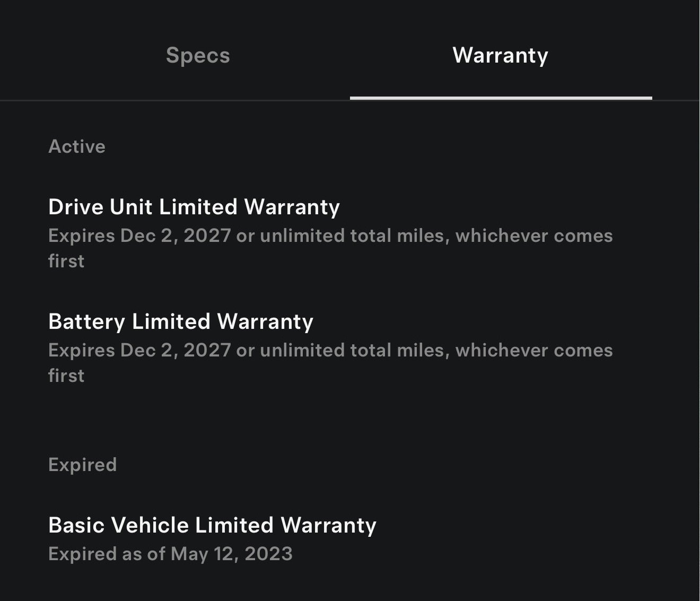Collapse the Expired warranties section

coord(83,464)
